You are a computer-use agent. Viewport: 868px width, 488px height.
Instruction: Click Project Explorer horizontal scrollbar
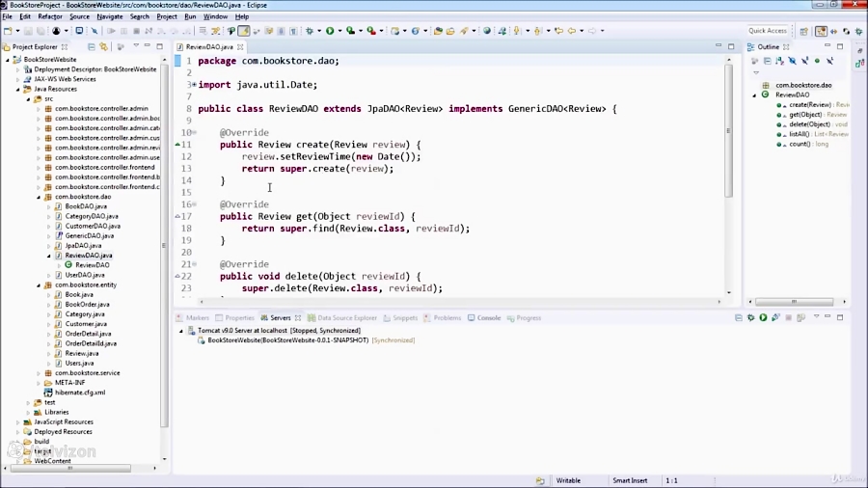point(70,468)
